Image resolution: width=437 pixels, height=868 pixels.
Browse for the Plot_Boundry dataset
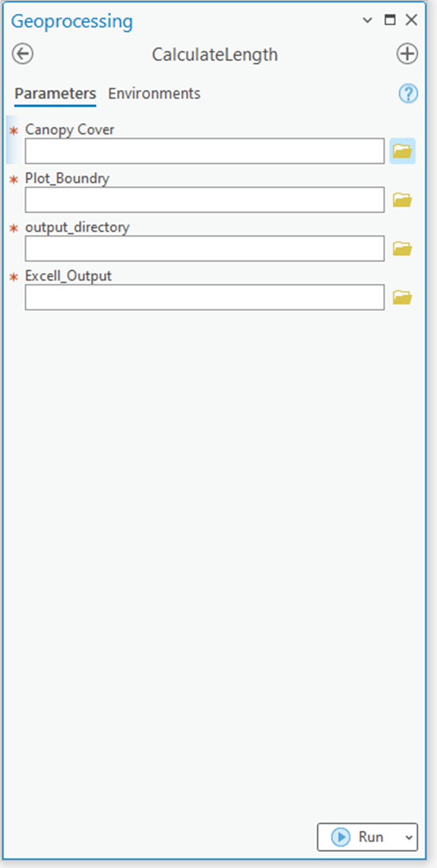point(402,200)
